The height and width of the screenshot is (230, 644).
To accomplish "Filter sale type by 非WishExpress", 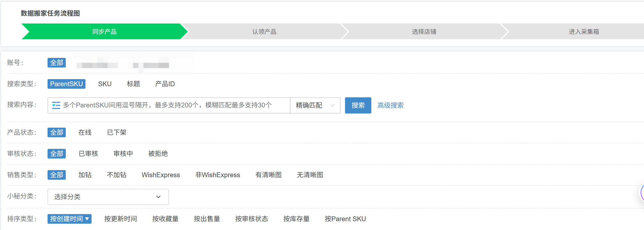I will click(218, 175).
